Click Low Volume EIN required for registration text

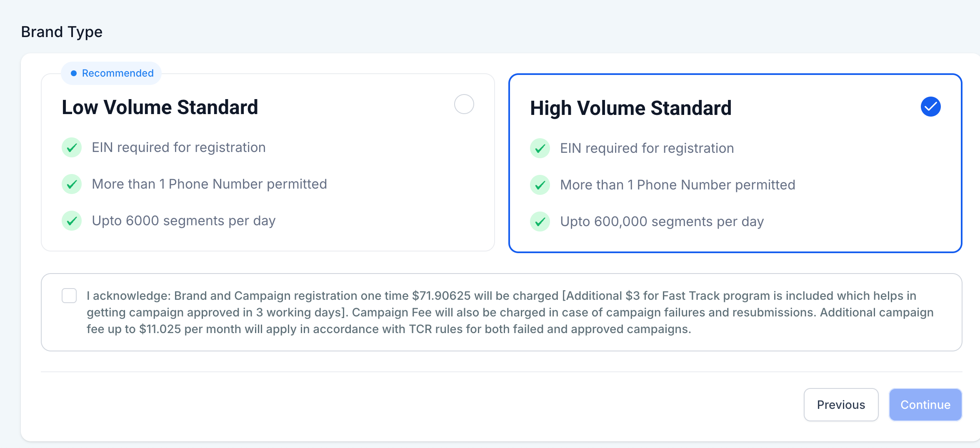coord(179,147)
